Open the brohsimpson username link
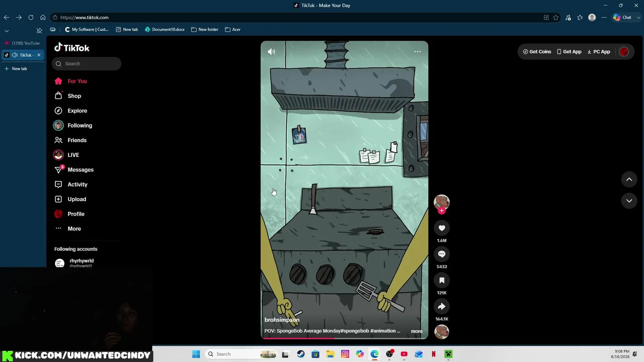The height and width of the screenshot is (362, 644). coord(282,320)
